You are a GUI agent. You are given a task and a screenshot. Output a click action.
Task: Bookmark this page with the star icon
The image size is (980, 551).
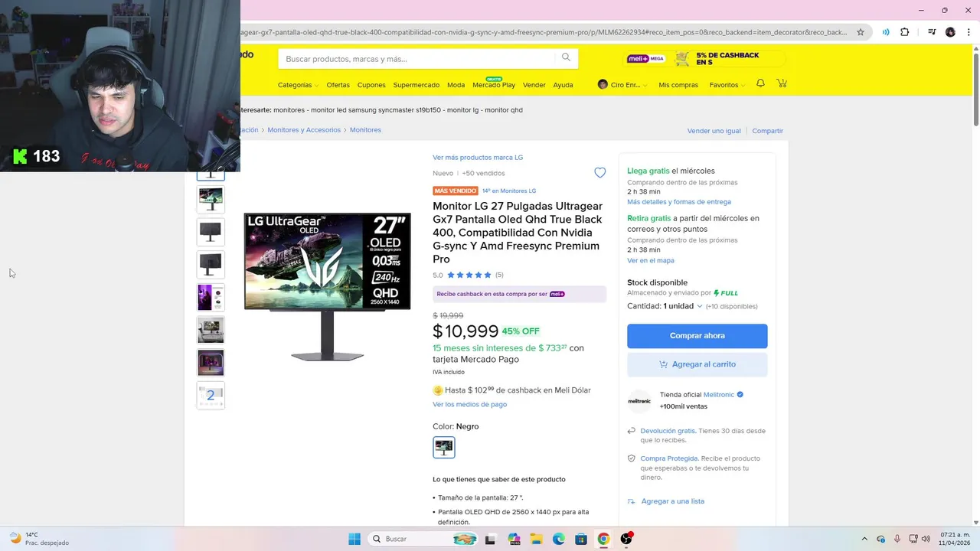[861, 32]
